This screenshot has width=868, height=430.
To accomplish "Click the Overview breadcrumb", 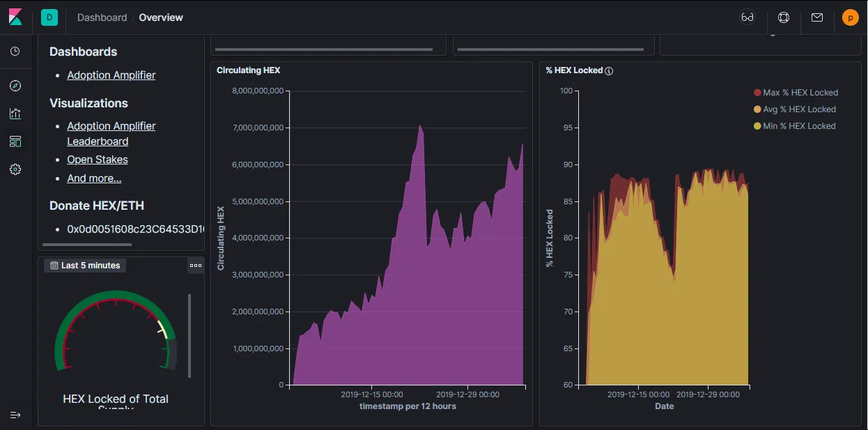I will pos(161,17).
